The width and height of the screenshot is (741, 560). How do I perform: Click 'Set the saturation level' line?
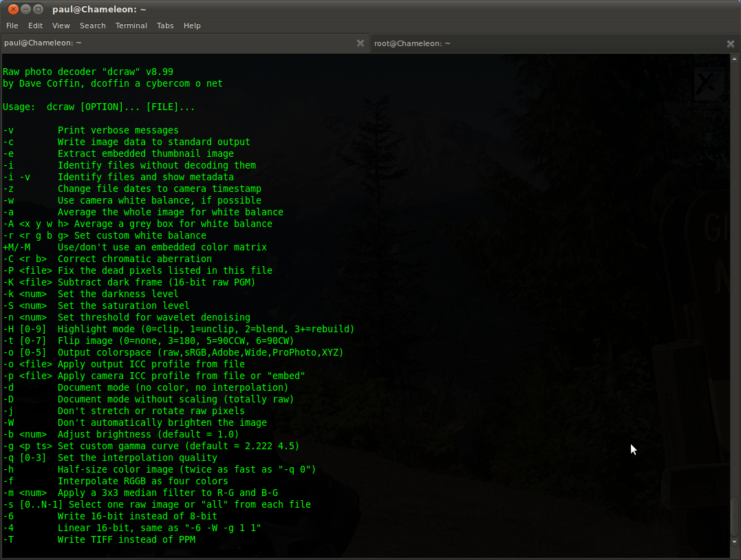(96, 305)
